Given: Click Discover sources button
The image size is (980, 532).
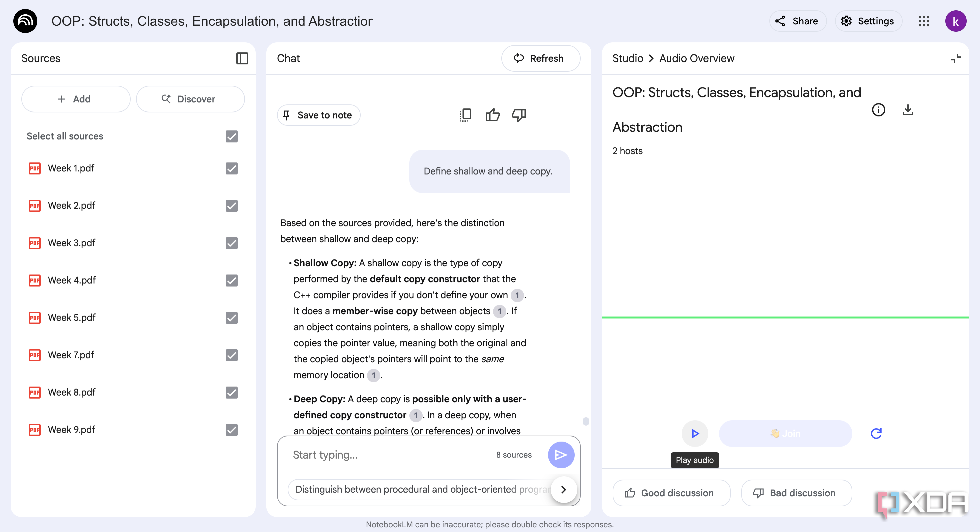Looking at the screenshot, I should click(x=190, y=99).
